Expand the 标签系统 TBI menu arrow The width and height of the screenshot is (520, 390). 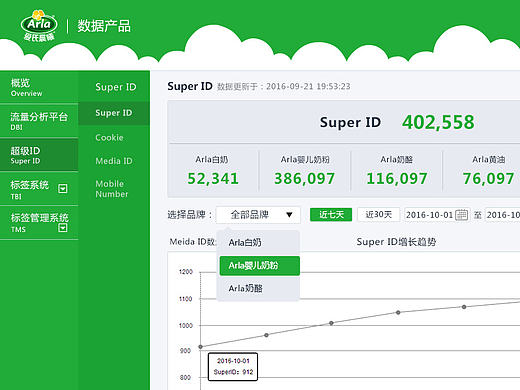[63, 189]
